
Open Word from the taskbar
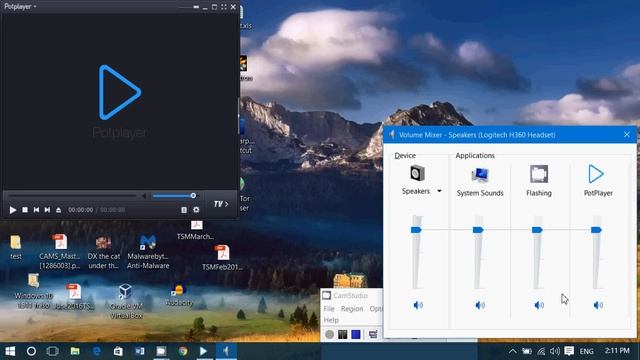click(140, 351)
